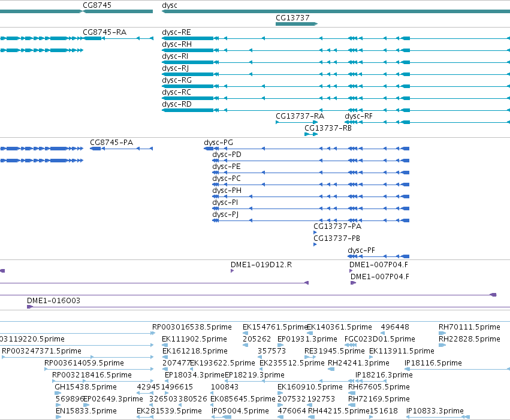Open RP003614059.5prime feature label
The height and width of the screenshot is (420, 510).
pos(84,363)
